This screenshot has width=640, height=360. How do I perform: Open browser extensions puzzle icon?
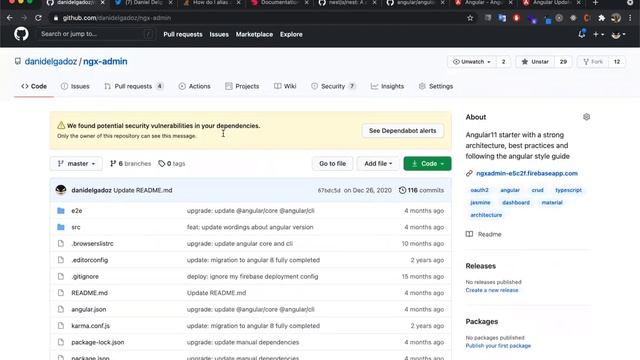click(601, 18)
